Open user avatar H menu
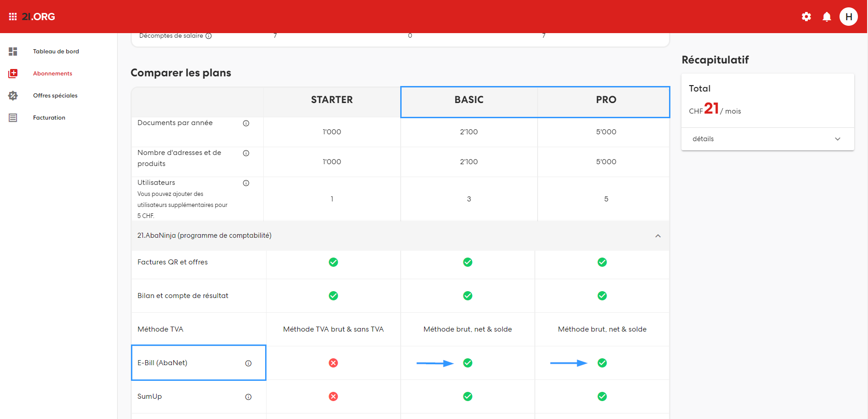 (849, 17)
